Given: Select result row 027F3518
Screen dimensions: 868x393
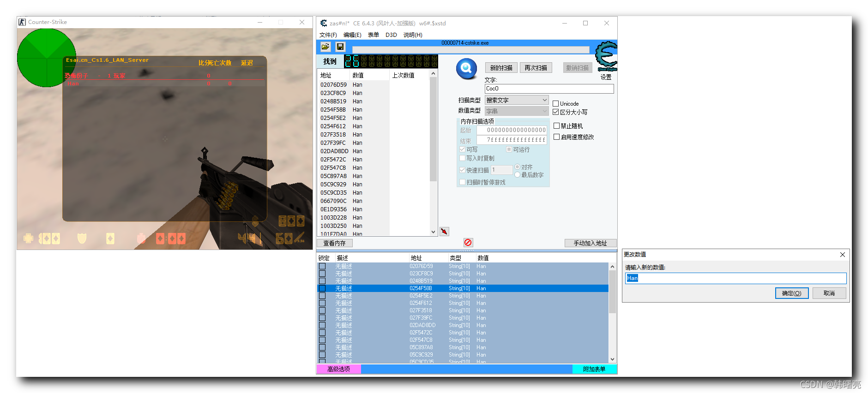Looking at the screenshot, I should [x=354, y=135].
